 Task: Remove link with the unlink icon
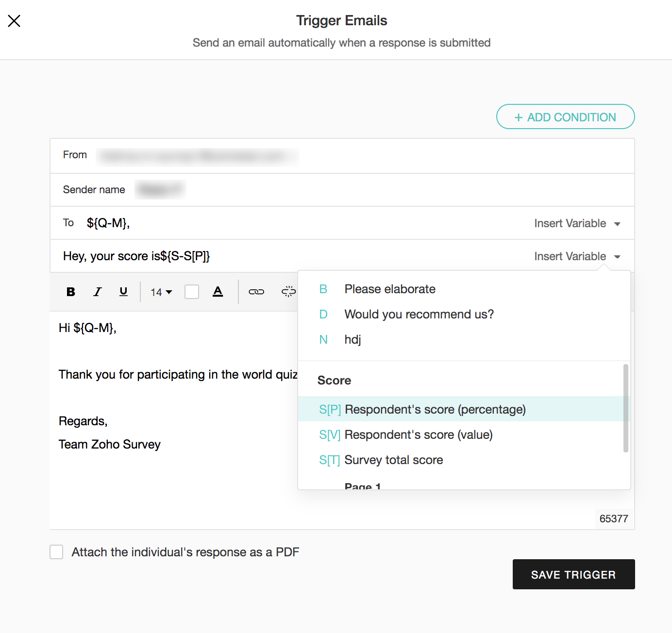point(288,292)
